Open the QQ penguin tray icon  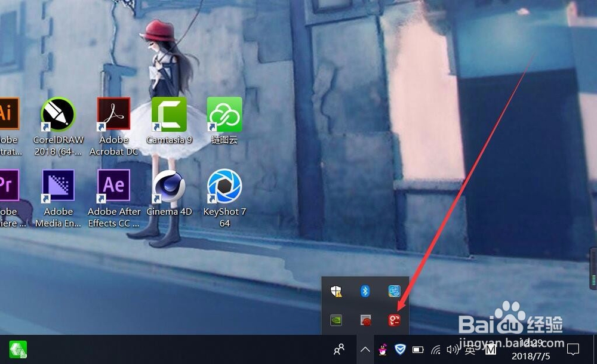pyautogui.click(x=383, y=349)
